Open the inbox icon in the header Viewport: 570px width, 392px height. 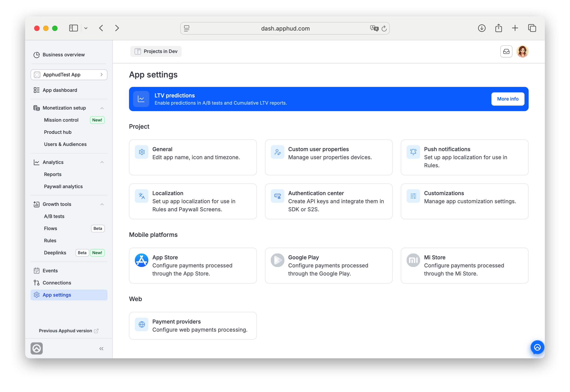[x=506, y=51]
